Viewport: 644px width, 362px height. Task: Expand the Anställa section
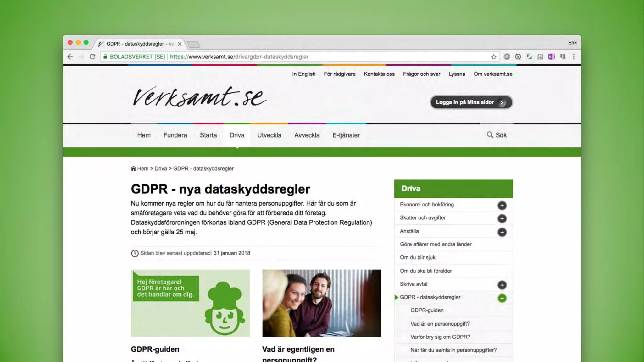pyautogui.click(x=502, y=232)
